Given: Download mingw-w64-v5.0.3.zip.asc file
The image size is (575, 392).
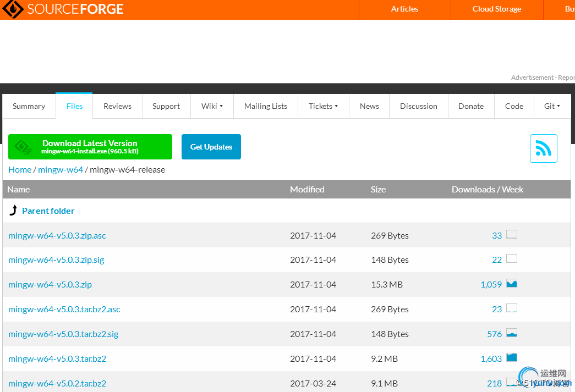Looking at the screenshot, I should (57, 235).
